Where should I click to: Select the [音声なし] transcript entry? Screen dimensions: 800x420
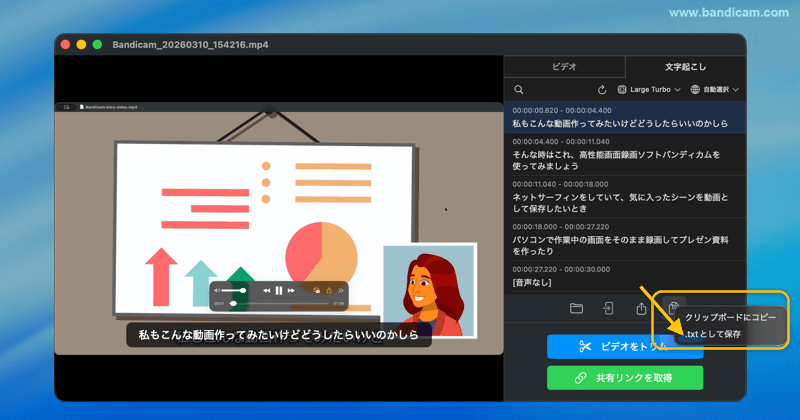click(x=625, y=277)
